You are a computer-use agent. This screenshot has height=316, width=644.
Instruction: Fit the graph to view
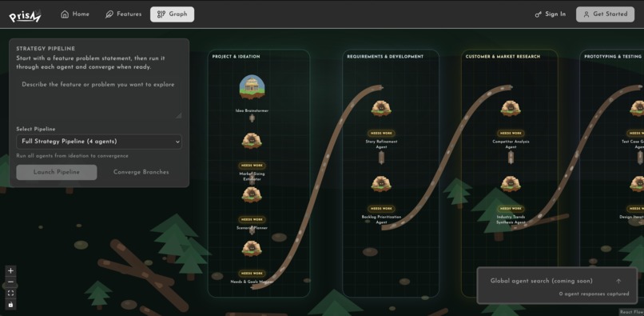click(10, 293)
